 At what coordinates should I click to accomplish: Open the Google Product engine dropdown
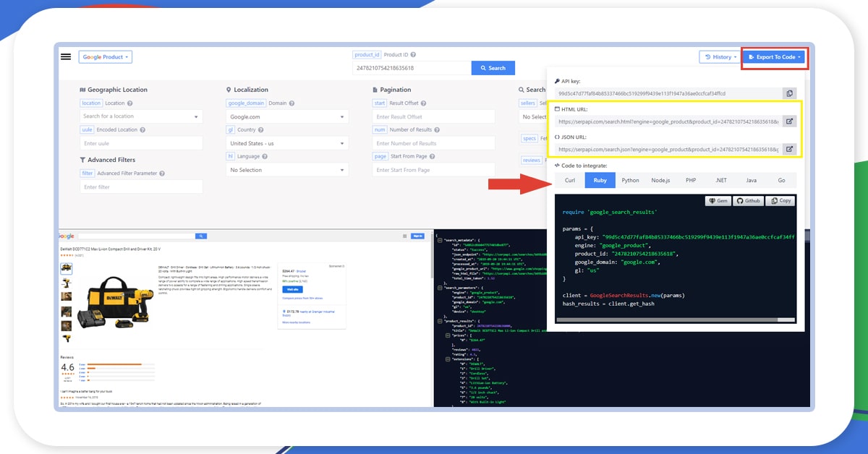pos(106,57)
